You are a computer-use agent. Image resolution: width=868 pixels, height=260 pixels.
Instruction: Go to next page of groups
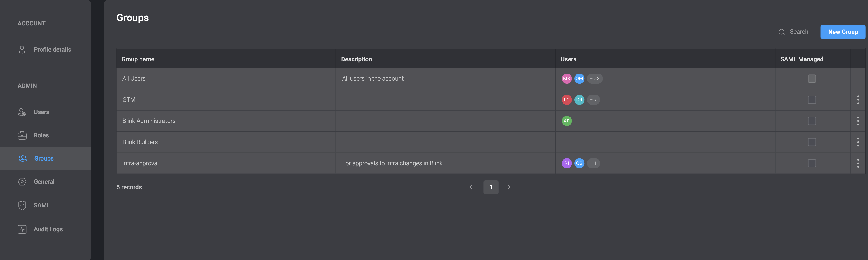(x=509, y=187)
